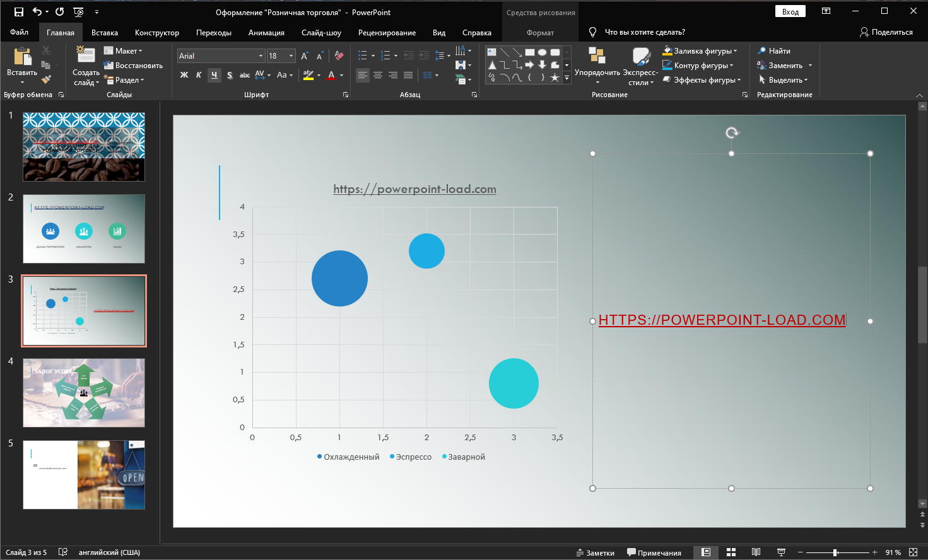Open the Arial font name dropdown

tap(261, 56)
